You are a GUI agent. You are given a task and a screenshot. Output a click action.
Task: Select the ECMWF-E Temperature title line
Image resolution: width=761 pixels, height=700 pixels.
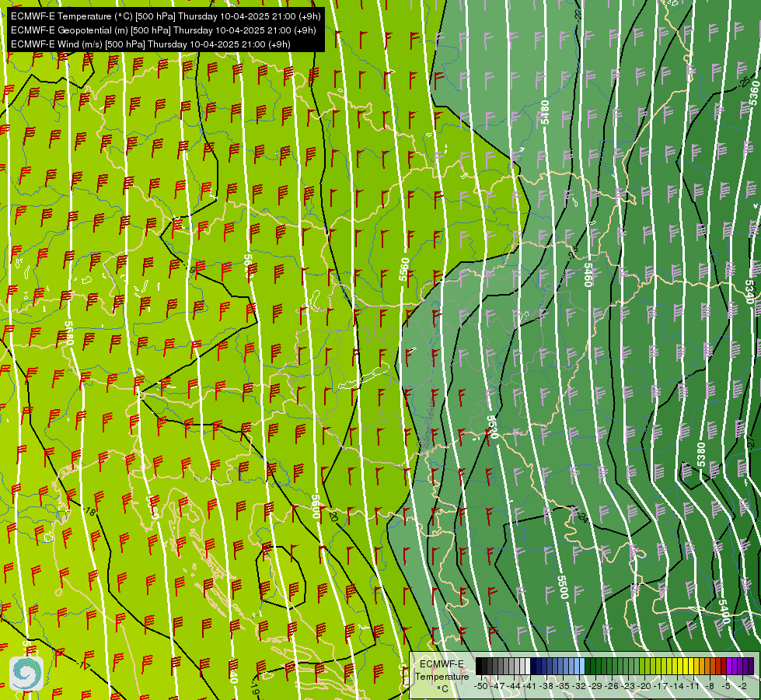click(x=166, y=16)
